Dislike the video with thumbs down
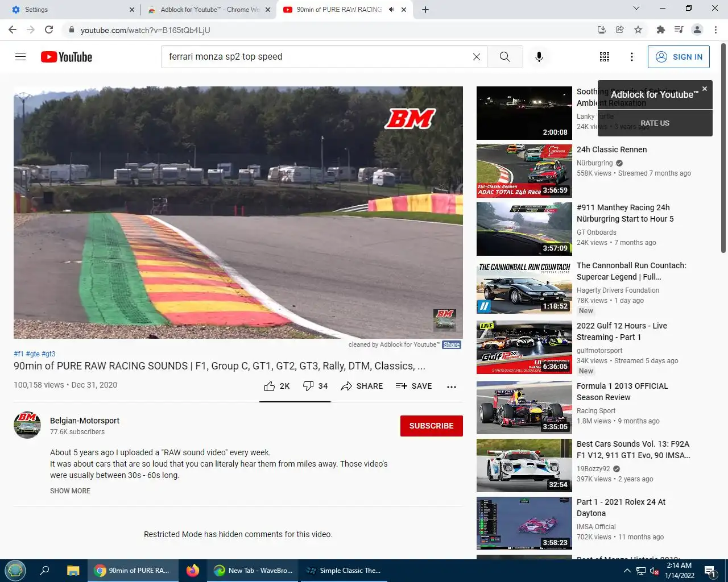This screenshot has width=728, height=582. click(315, 386)
